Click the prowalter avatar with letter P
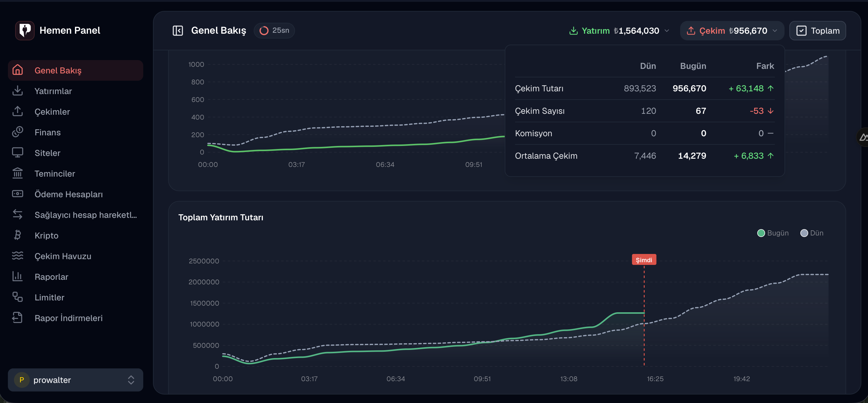The image size is (868, 403). point(22,380)
